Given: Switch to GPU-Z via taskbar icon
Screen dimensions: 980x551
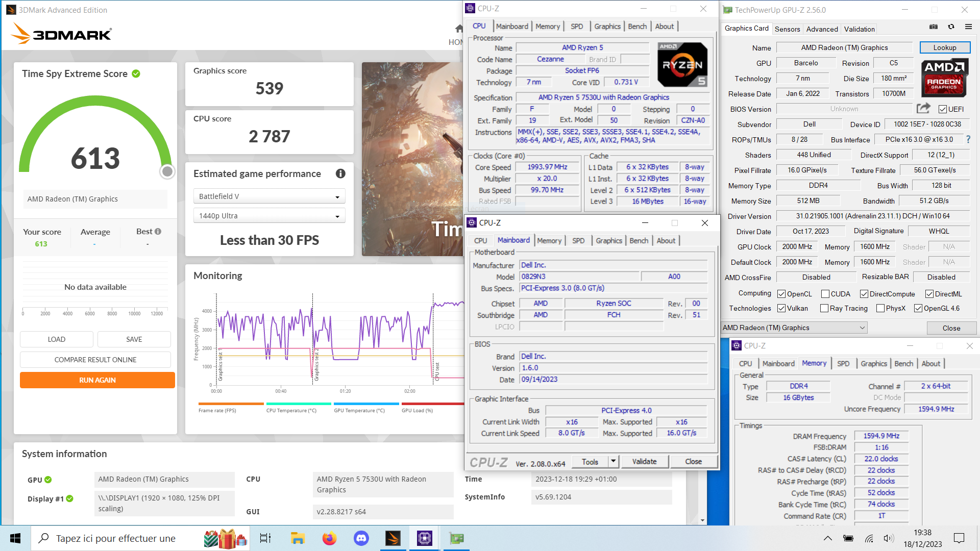Looking at the screenshot, I should point(456,538).
